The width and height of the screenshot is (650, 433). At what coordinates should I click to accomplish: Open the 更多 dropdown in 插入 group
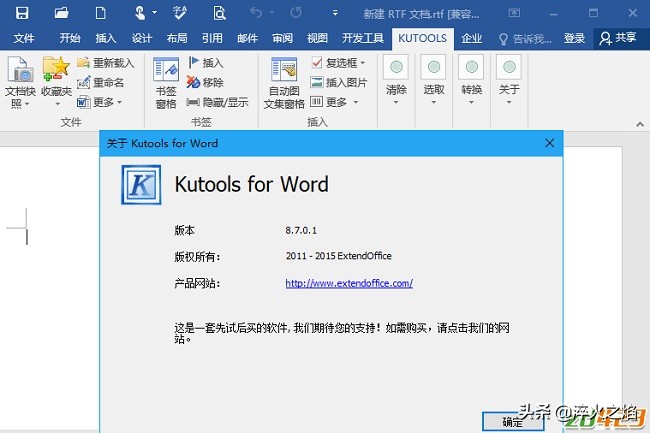[x=334, y=102]
